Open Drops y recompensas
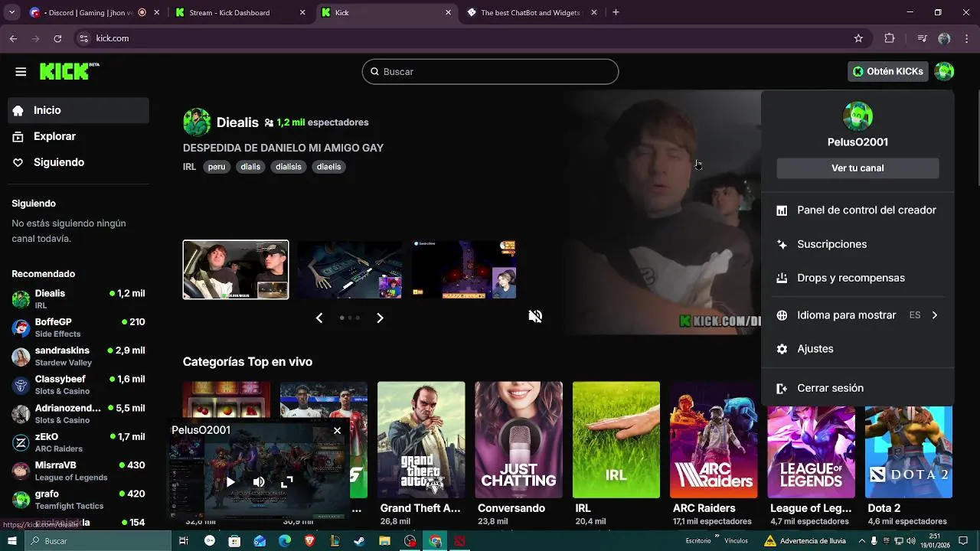980x551 pixels. 857,278
